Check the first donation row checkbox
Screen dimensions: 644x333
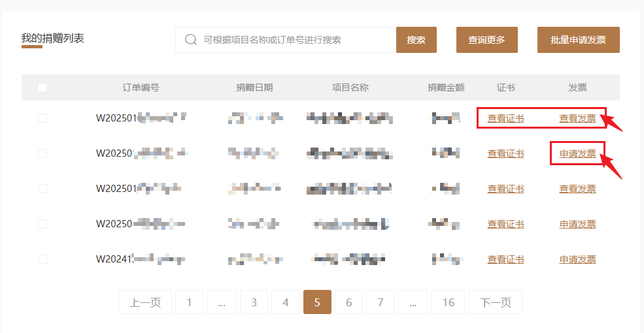[42, 118]
